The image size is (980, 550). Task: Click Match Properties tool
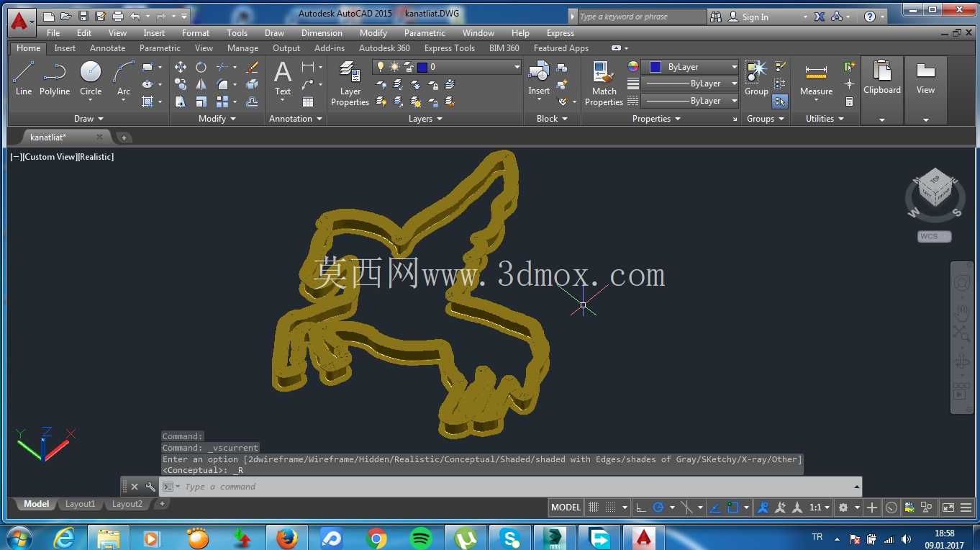(x=604, y=84)
